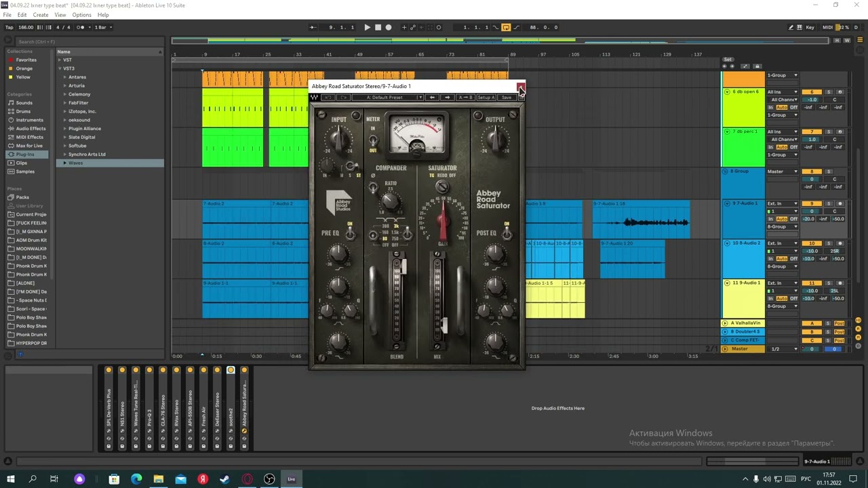The height and width of the screenshot is (488, 868).
Task: Click plugin Redo arrow in Waves toolbar
Action: tap(343, 98)
